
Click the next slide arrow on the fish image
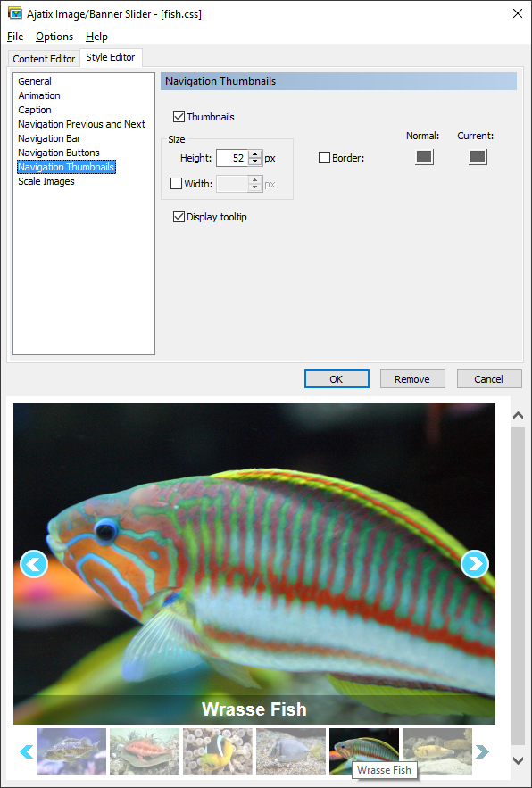[474, 564]
